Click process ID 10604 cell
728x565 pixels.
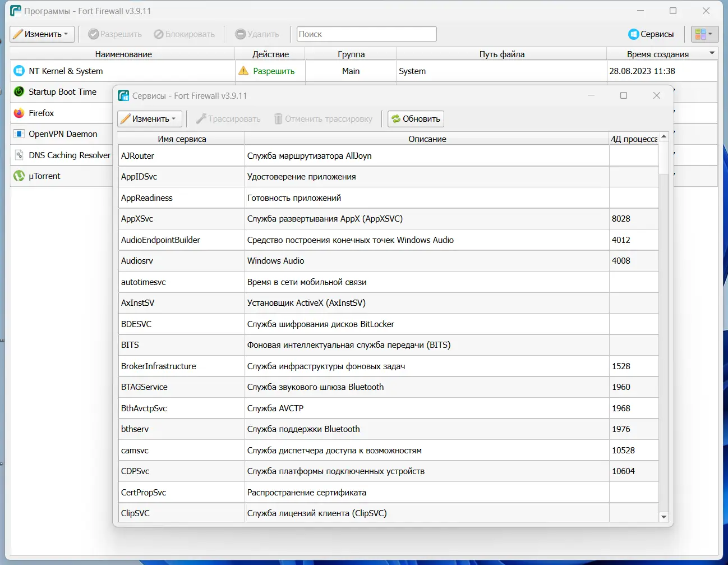pos(634,471)
